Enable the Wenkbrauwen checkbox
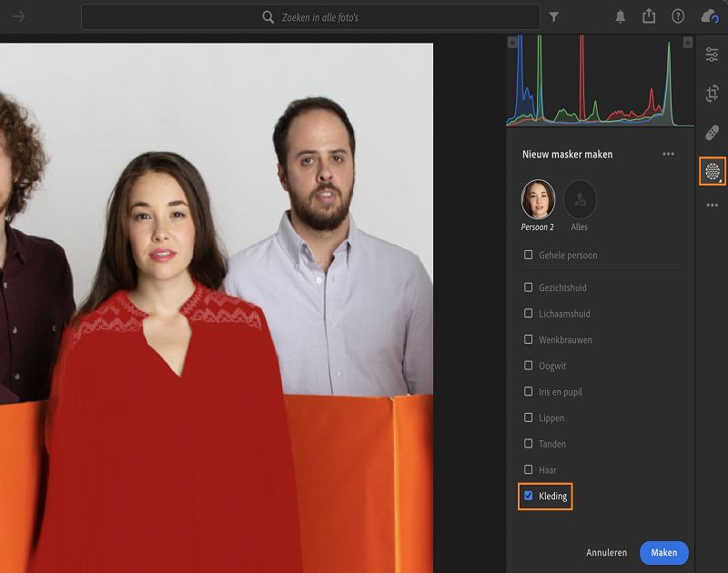The image size is (728, 573). [x=528, y=339]
